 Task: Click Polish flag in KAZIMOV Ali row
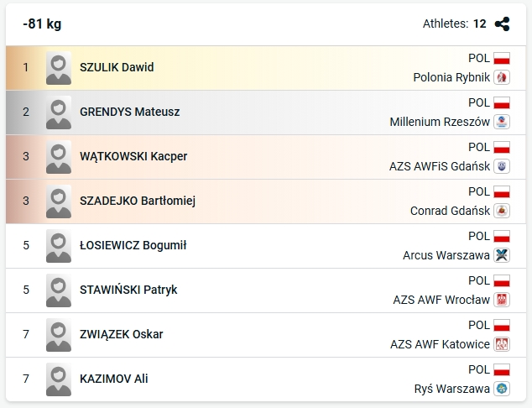(502, 369)
